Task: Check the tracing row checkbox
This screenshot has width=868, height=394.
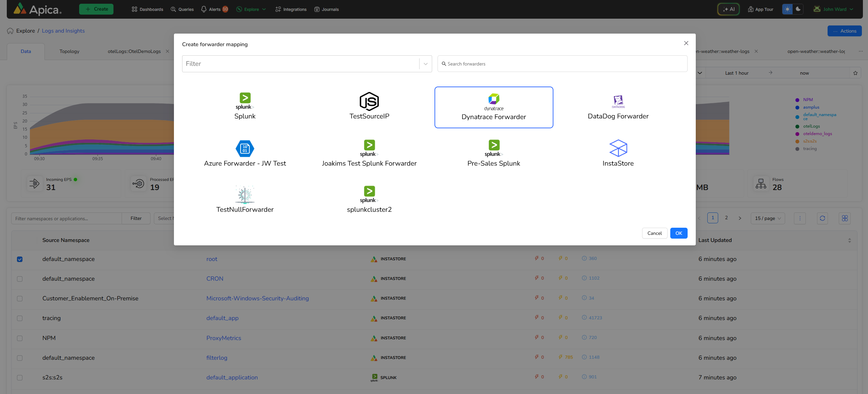Action: click(x=20, y=318)
